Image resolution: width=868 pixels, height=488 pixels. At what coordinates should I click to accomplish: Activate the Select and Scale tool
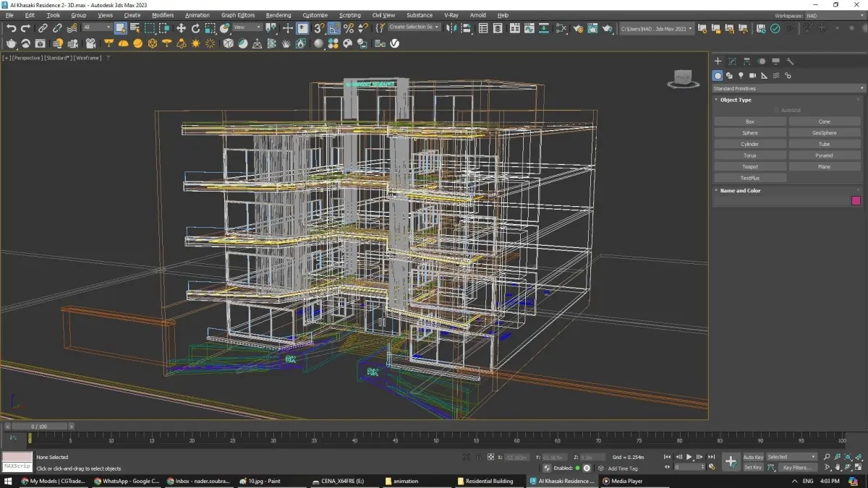[x=210, y=28]
